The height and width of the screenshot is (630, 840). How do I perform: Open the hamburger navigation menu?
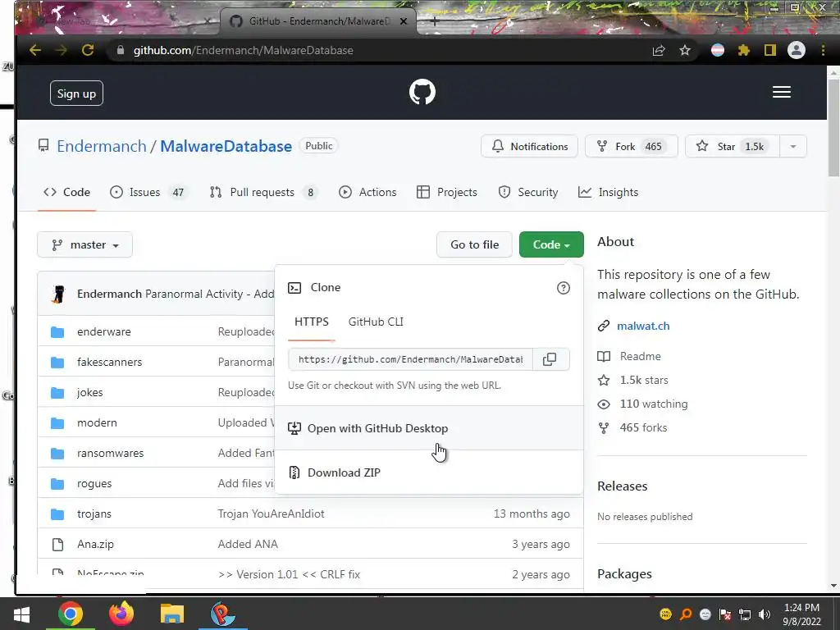point(782,92)
